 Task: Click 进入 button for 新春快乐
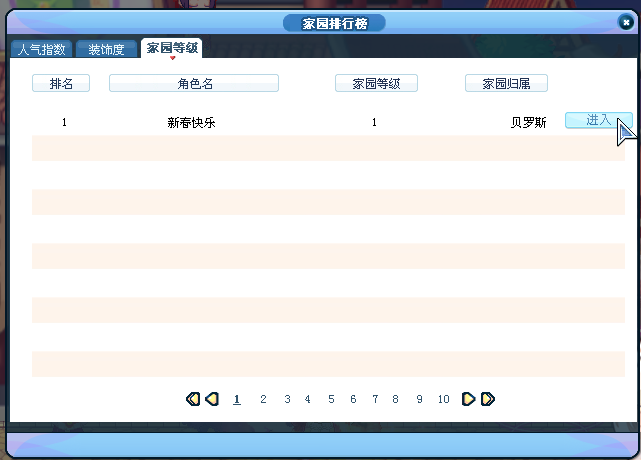click(x=598, y=120)
